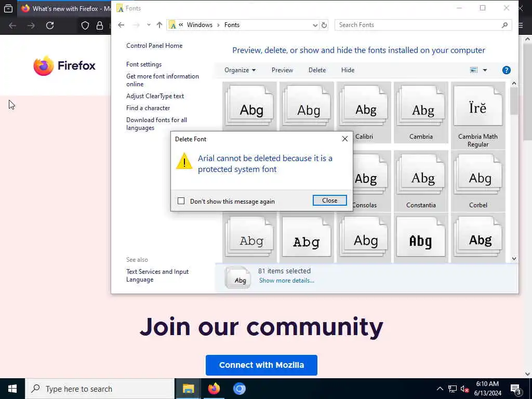Expand the view options dropdown arrow
Viewport: 532px width, 399px height.
(x=485, y=70)
